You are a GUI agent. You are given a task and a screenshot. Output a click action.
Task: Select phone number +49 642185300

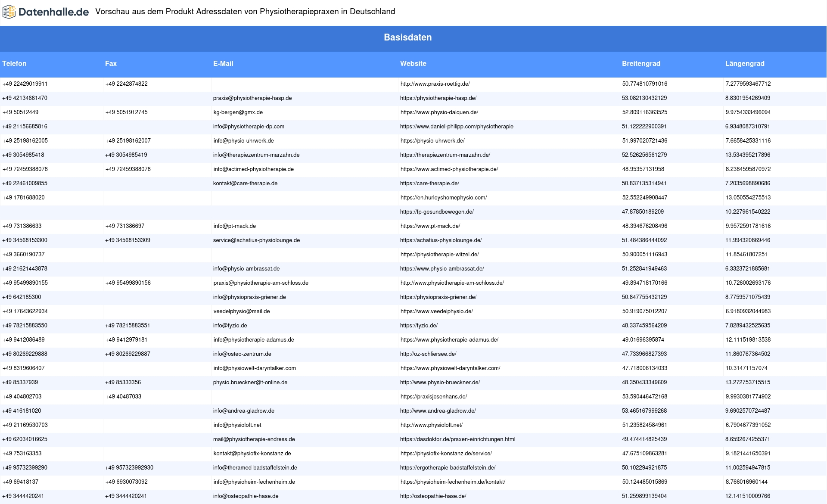click(22, 297)
